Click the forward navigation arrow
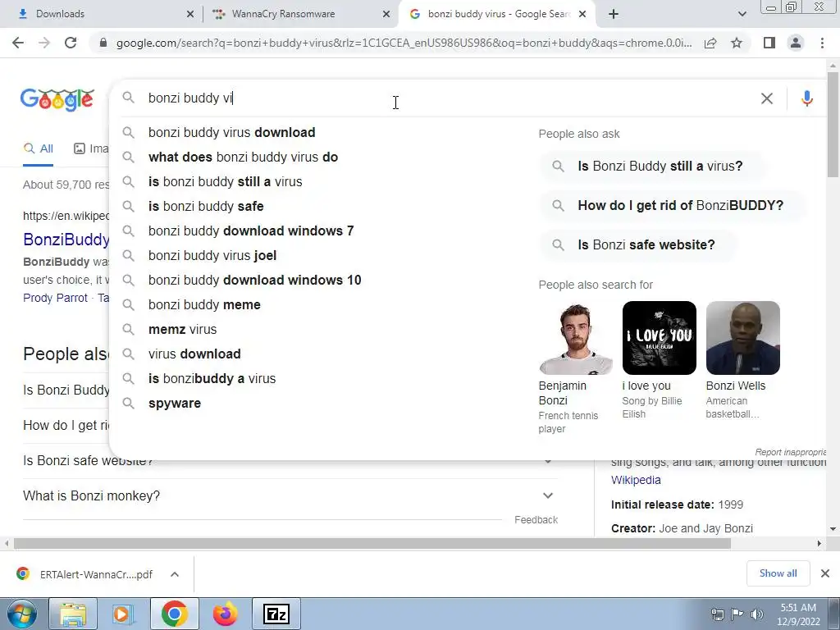Screen dimensions: 840x630 44,43
